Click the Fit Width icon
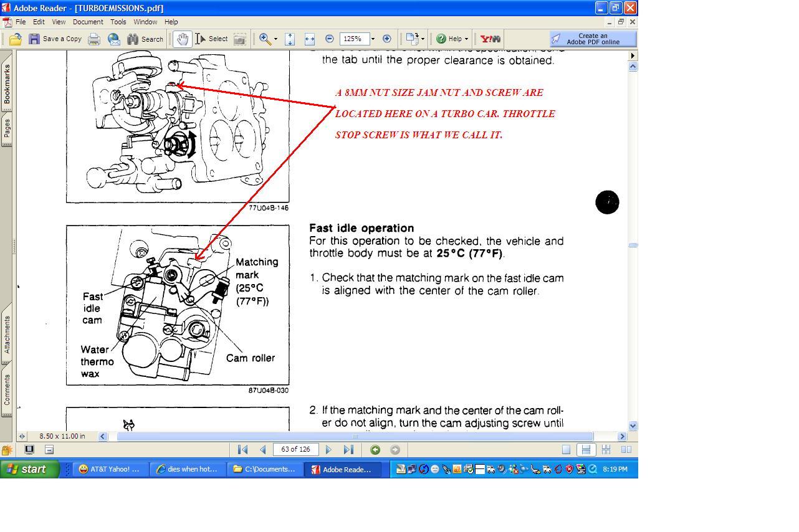Image resolution: width=799 pixels, height=532 pixels. [x=309, y=39]
